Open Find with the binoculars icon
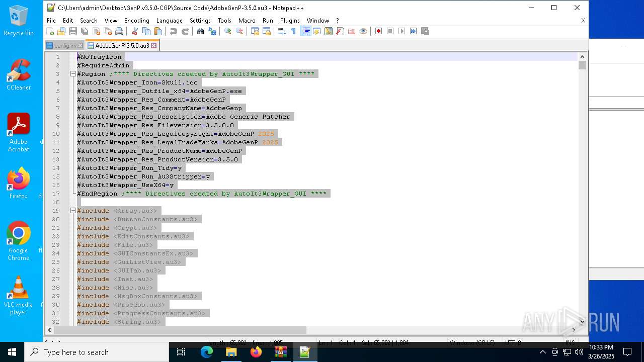Screen dimensions: 644x362 pyautogui.click(x=201, y=31)
